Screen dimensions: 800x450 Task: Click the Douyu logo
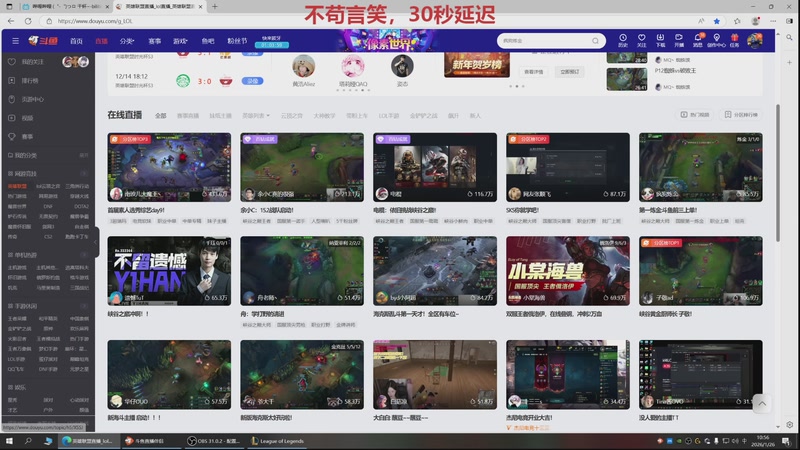(43, 41)
